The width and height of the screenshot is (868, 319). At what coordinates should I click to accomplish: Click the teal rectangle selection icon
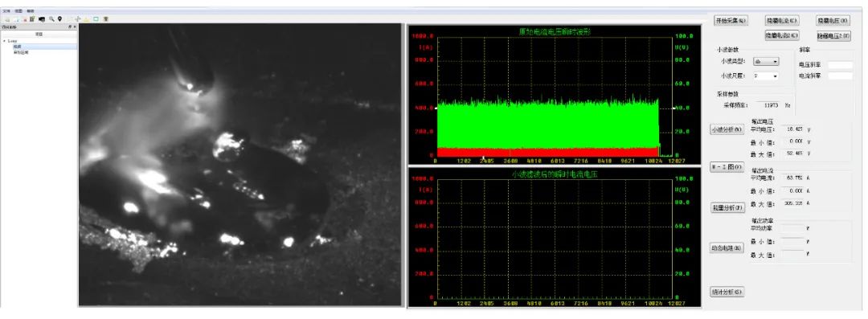tap(96, 18)
